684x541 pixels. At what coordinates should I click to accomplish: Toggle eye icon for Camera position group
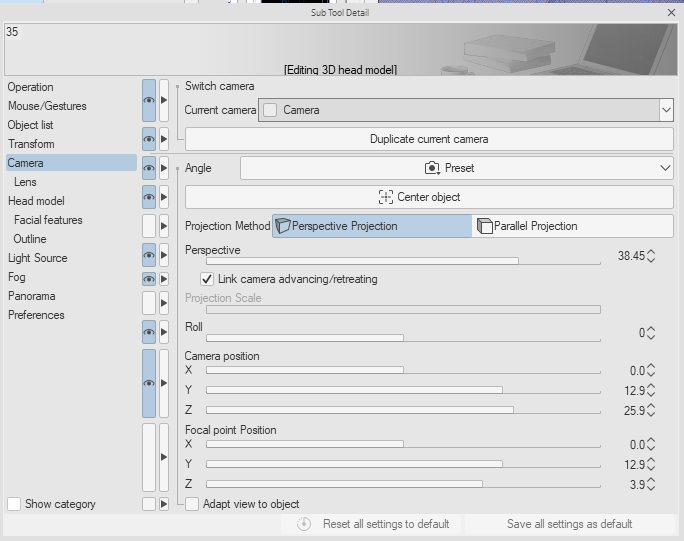[149, 383]
